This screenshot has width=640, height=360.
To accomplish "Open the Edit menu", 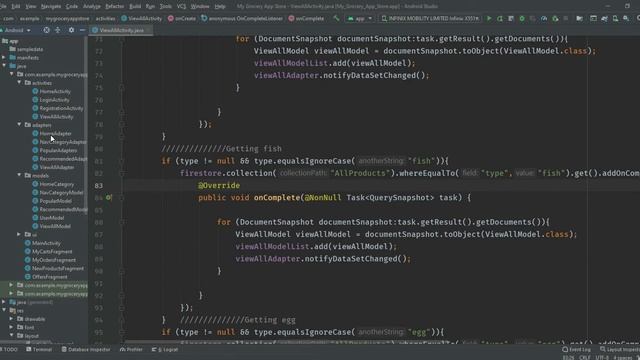I will coord(16,7).
